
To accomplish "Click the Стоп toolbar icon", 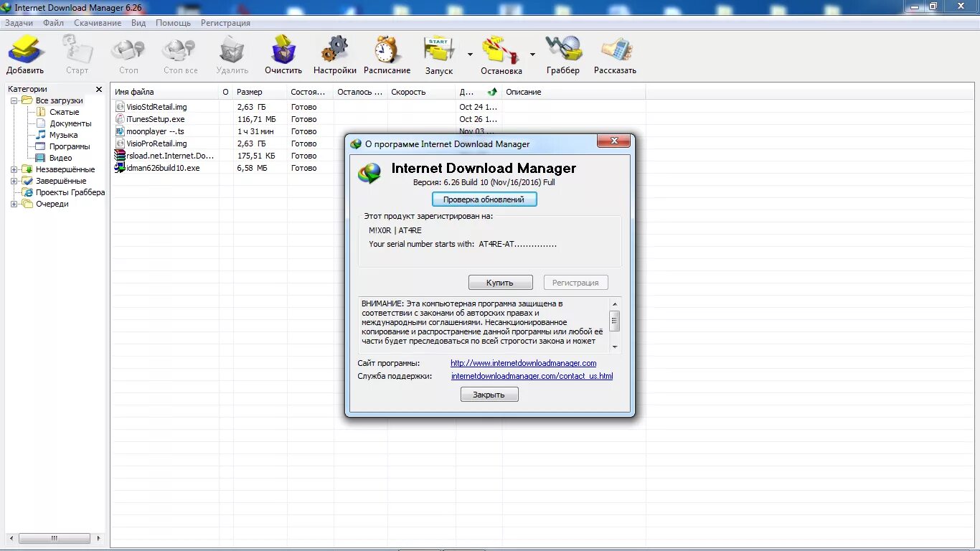I will (x=128, y=50).
